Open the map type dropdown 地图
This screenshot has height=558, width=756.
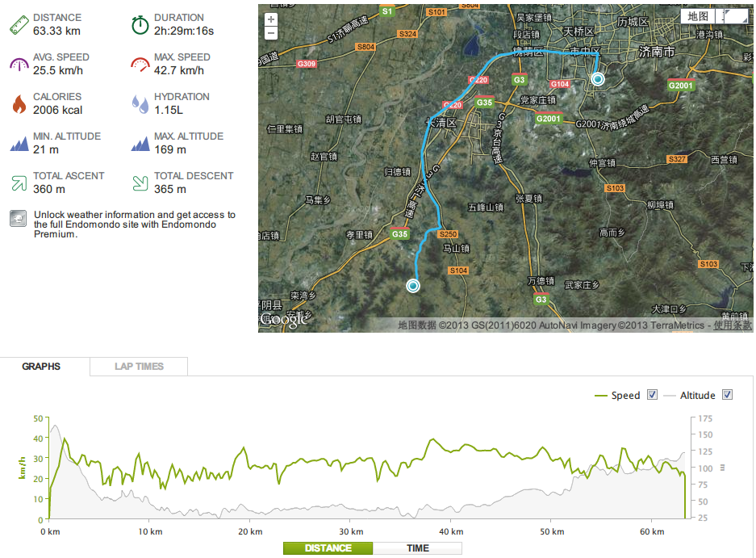pyautogui.click(x=698, y=16)
